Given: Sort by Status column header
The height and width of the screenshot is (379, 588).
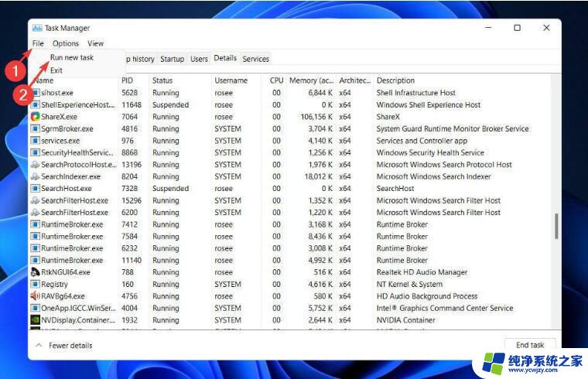Looking at the screenshot, I should (x=162, y=80).
